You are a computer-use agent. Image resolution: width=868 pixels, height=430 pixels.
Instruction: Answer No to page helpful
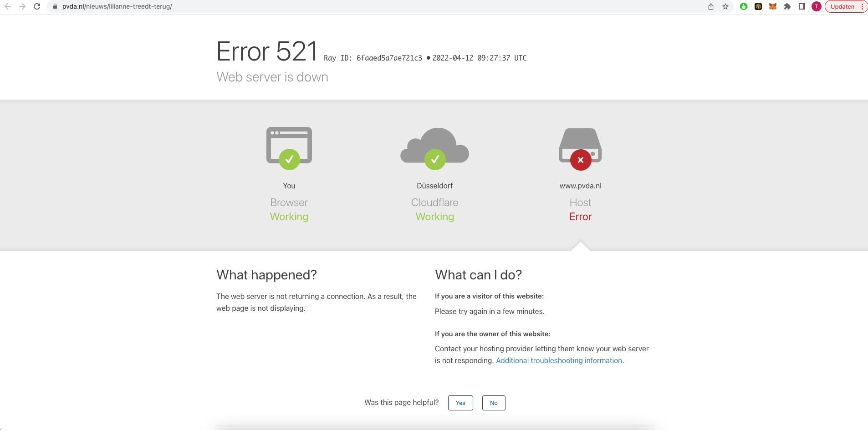pyautogui.click(x=494, y=403)
